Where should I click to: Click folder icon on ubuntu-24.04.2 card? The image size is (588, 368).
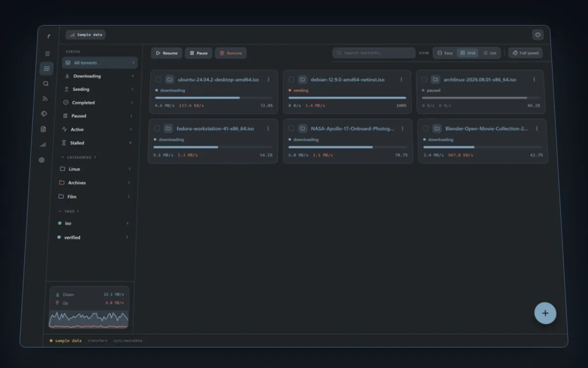[170, 79]
